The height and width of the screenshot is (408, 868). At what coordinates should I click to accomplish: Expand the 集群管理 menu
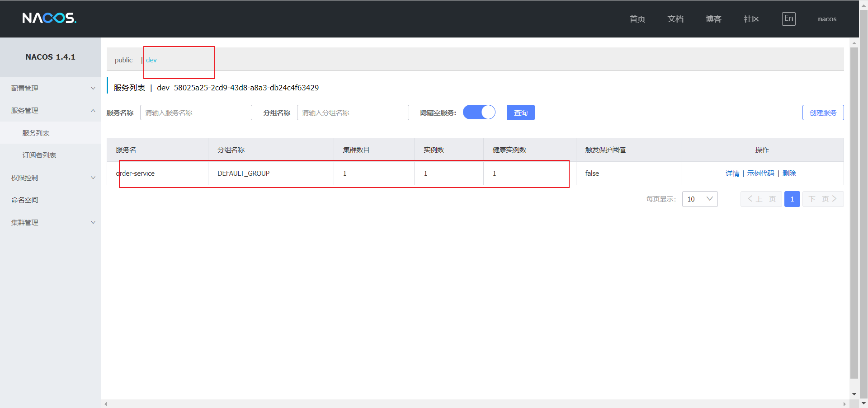pos(50,222)
